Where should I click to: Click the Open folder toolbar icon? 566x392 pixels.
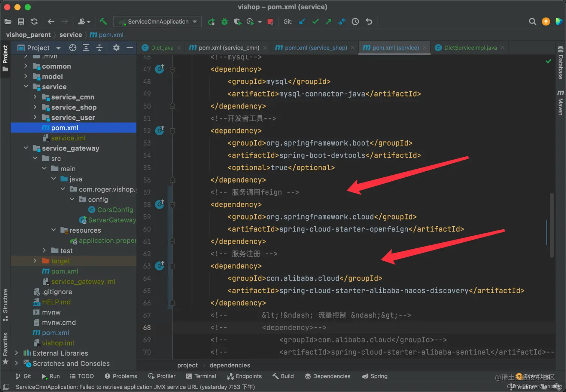8,22
